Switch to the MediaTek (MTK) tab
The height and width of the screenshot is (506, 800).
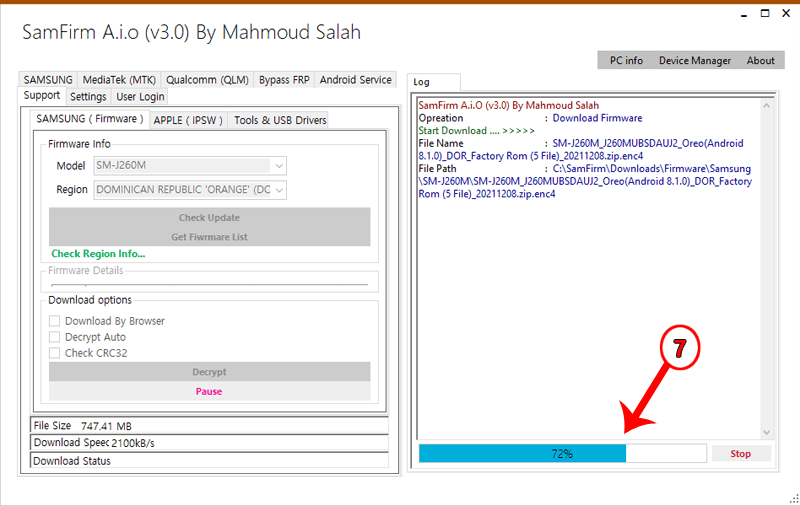point(119,80)
